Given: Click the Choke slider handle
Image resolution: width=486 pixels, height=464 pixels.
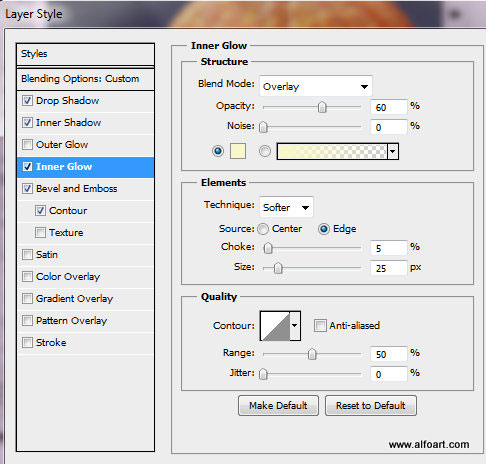Looking at the screenshot, I should (x=268, y=248).
